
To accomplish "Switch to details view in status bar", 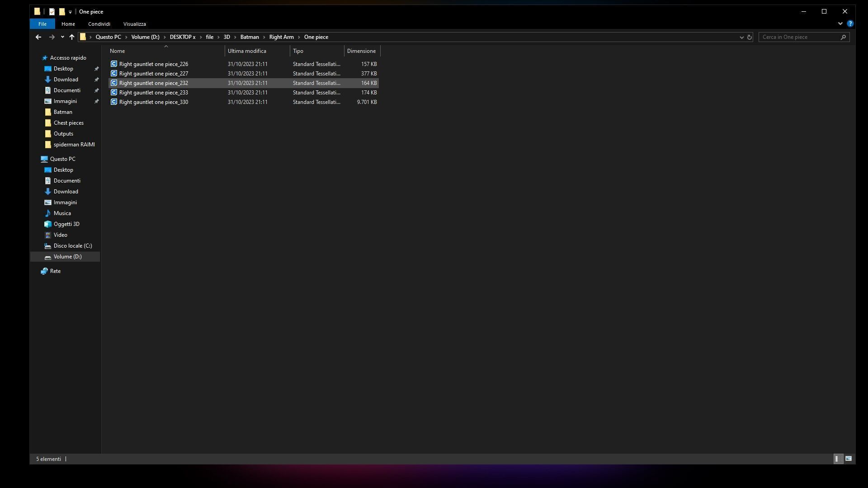I will pyautogui.click(x=837, y=459).
